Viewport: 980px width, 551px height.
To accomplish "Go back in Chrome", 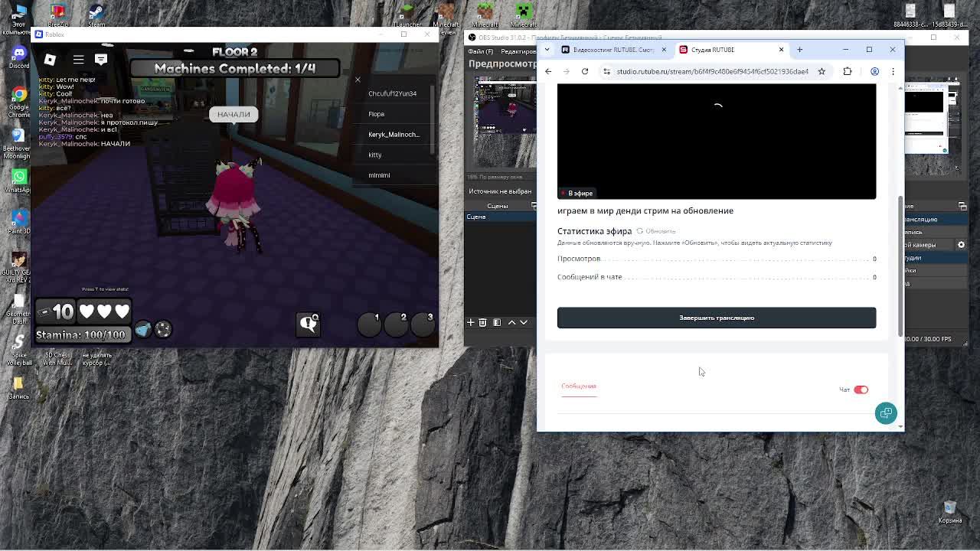I will click(548, 71).
